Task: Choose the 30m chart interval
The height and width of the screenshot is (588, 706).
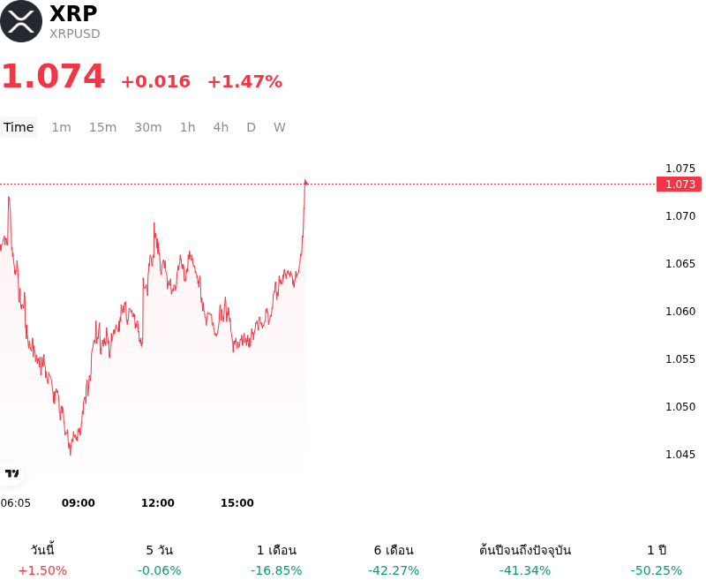Action: tap(148, 127)
